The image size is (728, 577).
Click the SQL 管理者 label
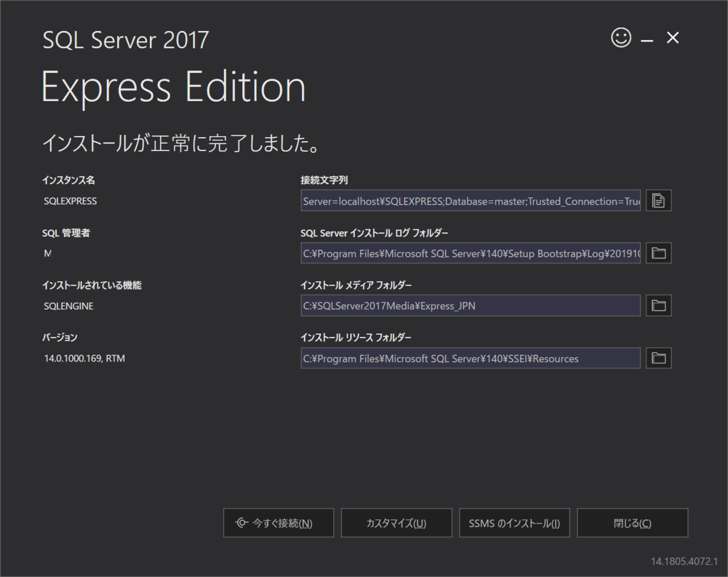click(66, 232)
